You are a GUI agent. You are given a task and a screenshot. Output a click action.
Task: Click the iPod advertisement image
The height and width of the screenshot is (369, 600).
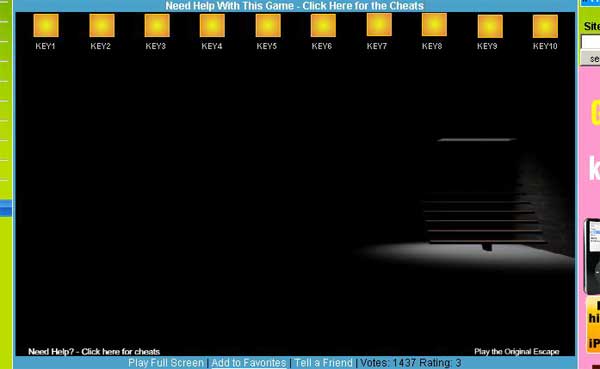pyautogui.click(x=592, y=256)
